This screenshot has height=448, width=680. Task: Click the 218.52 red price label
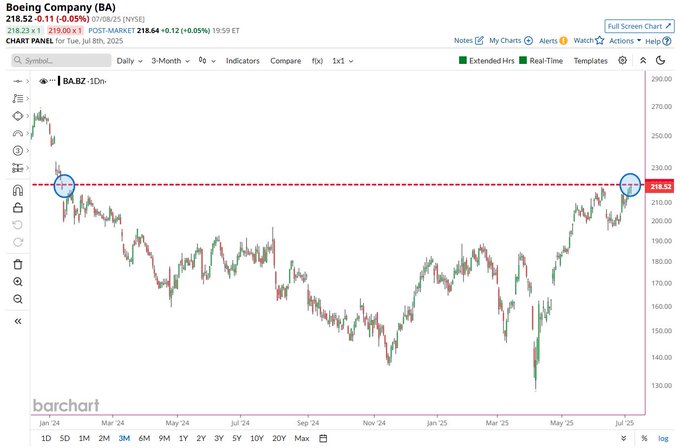coord(660,186)
